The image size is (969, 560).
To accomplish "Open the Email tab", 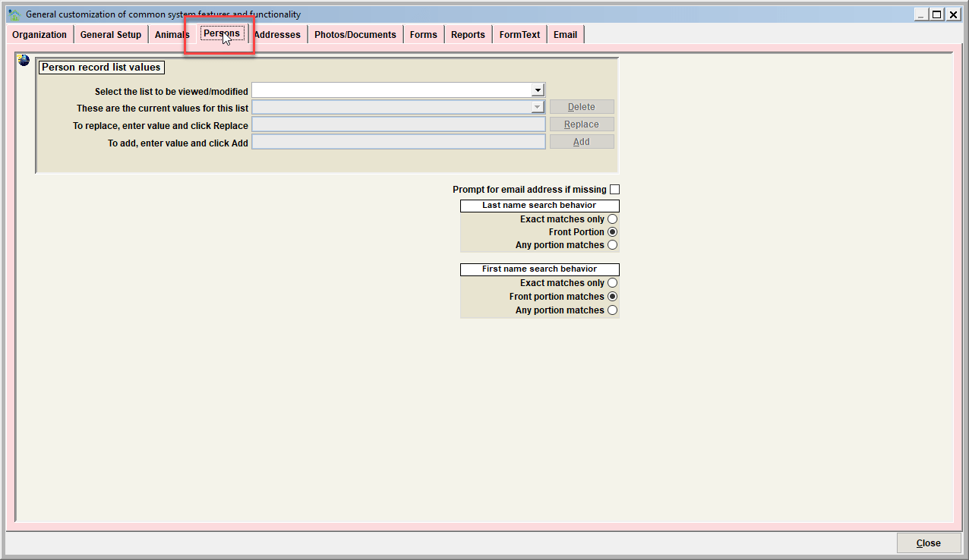I will tap(565, 35).
